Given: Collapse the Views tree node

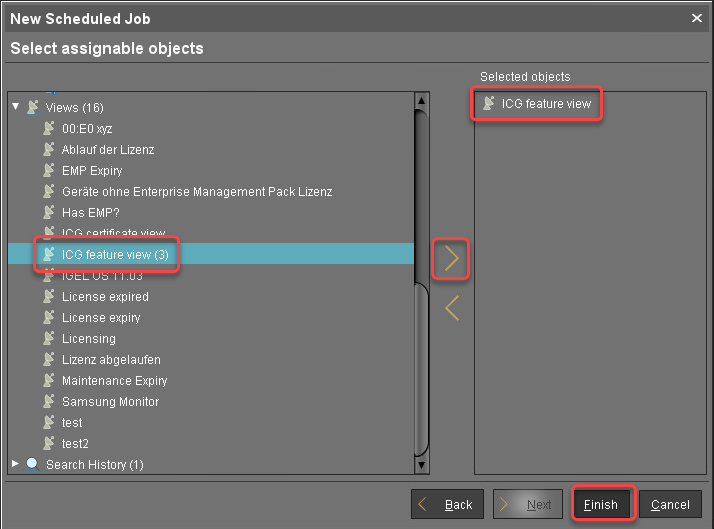Looking at the screenshot, I should click(x=15, y=107).
